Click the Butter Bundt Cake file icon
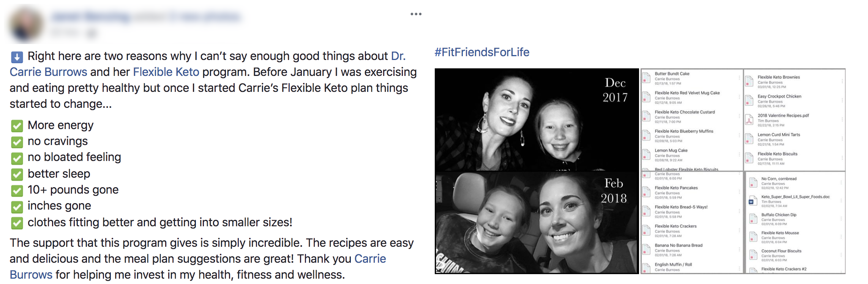The image size is (868, 284). click(646, 78)
